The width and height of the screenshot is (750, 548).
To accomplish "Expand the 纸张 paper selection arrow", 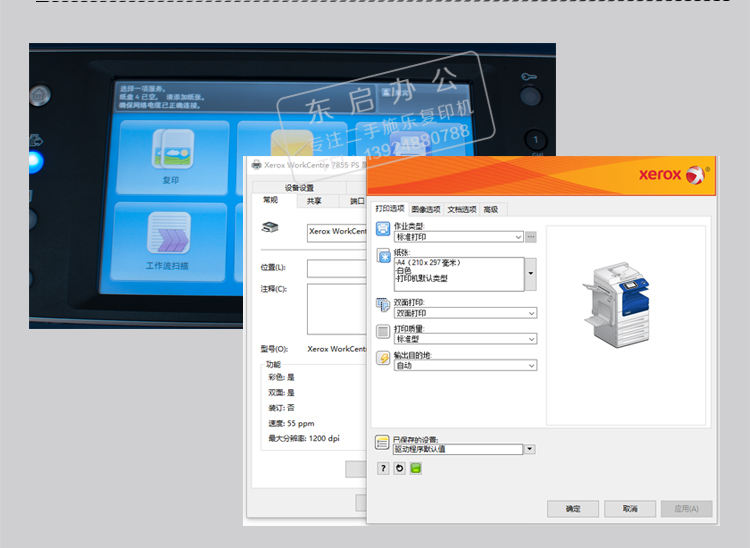I will [x=530, y=274].
